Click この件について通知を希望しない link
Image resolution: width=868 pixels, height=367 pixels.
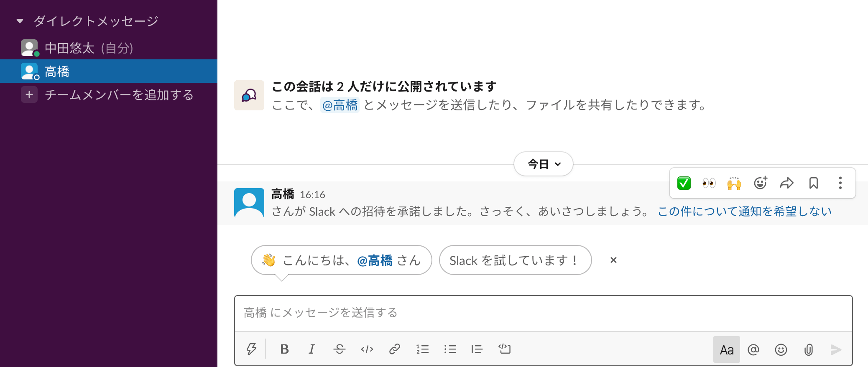pos(745,211)
